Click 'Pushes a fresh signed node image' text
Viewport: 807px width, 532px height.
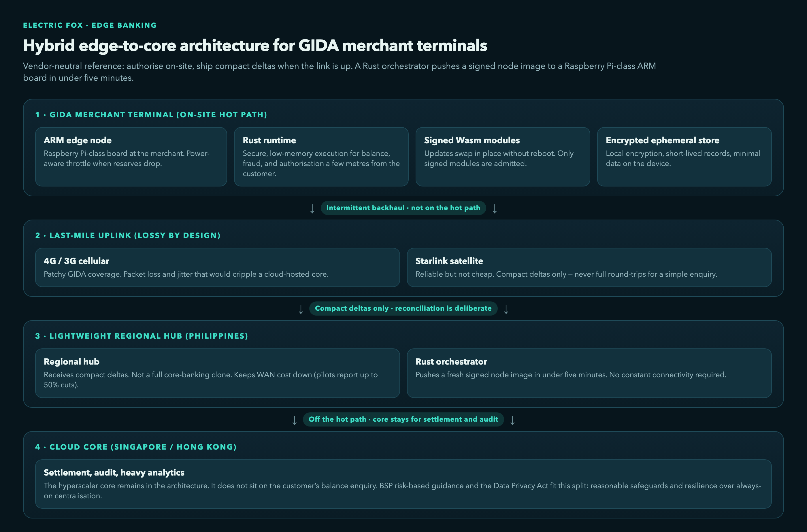[x=571, y=375]
